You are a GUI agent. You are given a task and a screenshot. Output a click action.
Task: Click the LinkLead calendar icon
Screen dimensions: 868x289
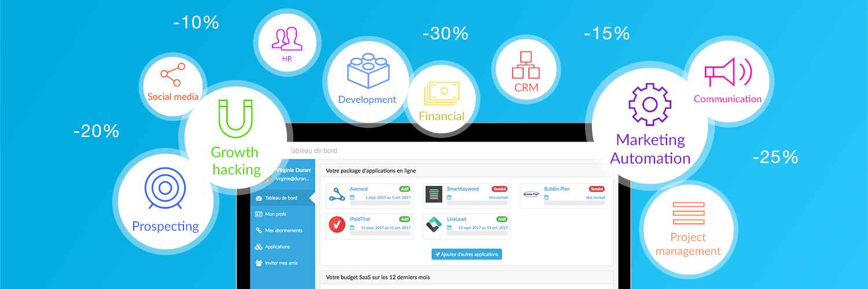tap(448, 227)
